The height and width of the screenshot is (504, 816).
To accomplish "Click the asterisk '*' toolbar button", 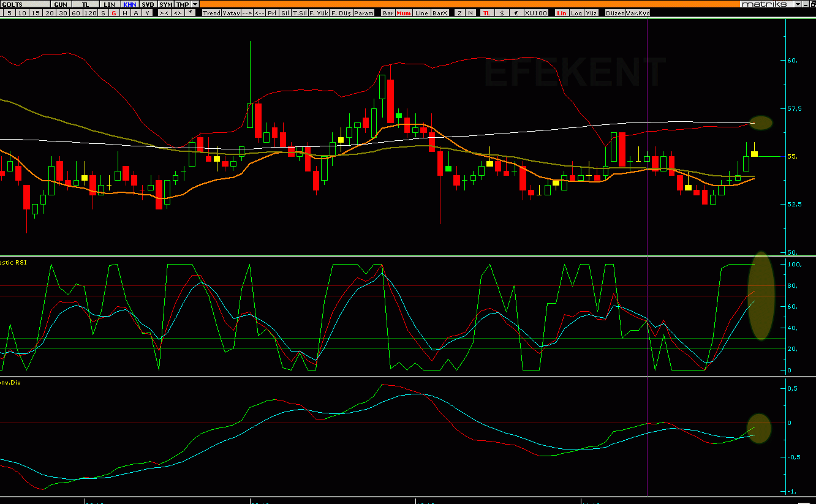I will [x=191, y=13].
